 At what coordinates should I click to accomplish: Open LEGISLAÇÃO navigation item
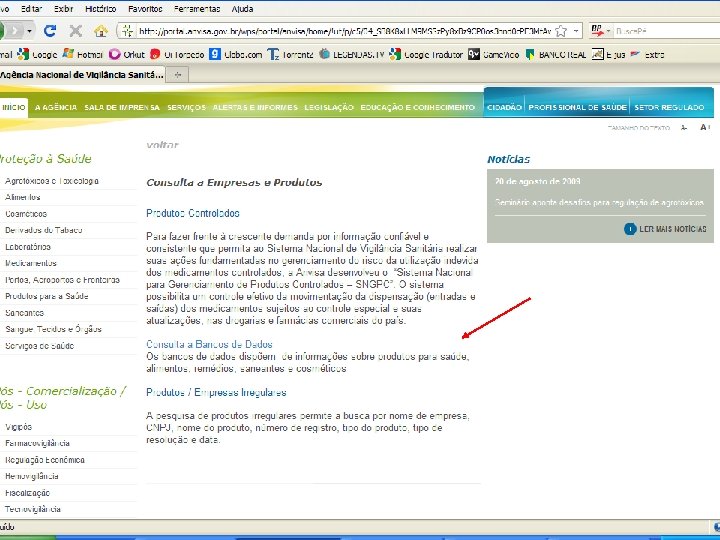[x=329, y=107]
